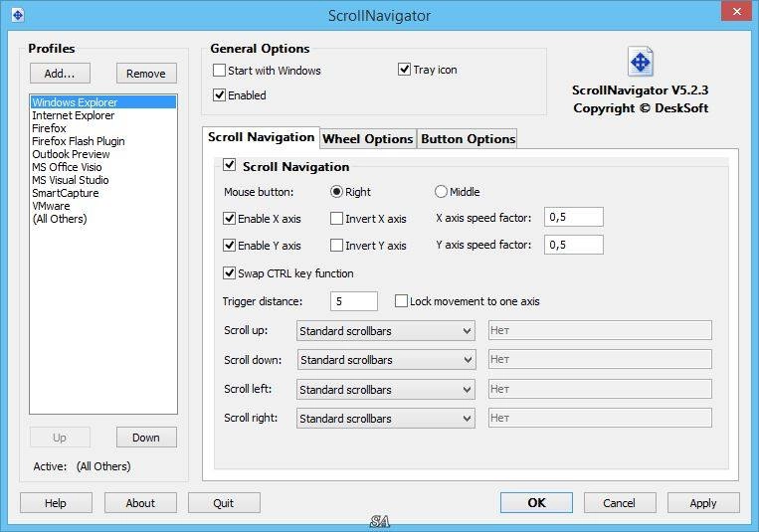759x532 pixels.
Task: Switch to the Button Options tab
Action: tap(469, 139)
